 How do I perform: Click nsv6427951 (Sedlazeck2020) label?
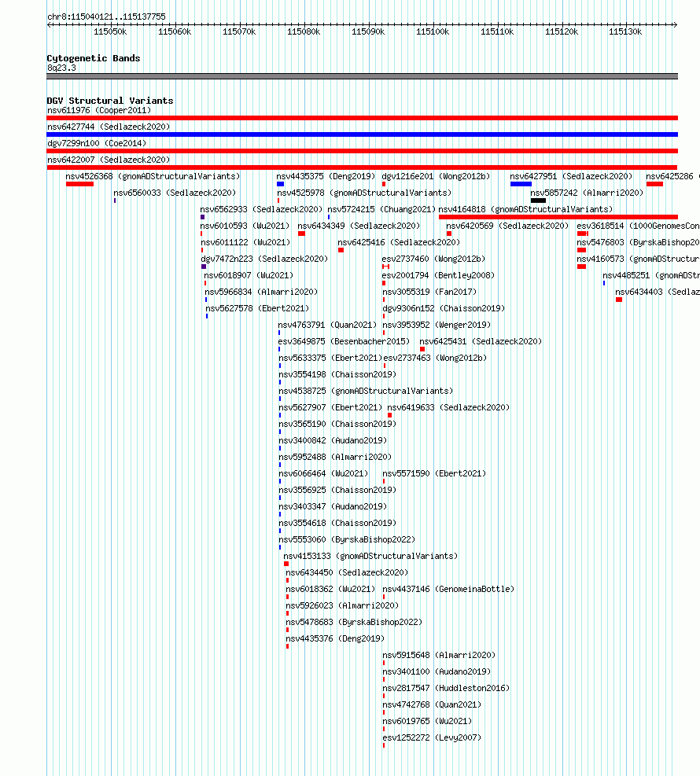click(x=571, y=176)
